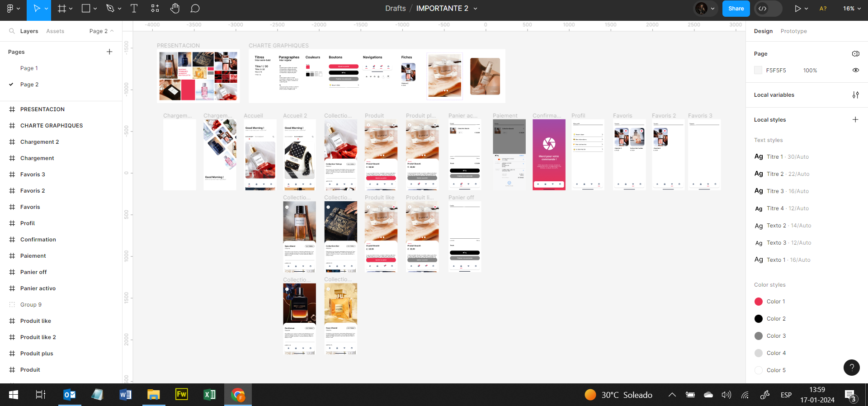This screenshot has width=868, height=406.
Task: Open Local variables settings icon
Action: pos(855,95)
